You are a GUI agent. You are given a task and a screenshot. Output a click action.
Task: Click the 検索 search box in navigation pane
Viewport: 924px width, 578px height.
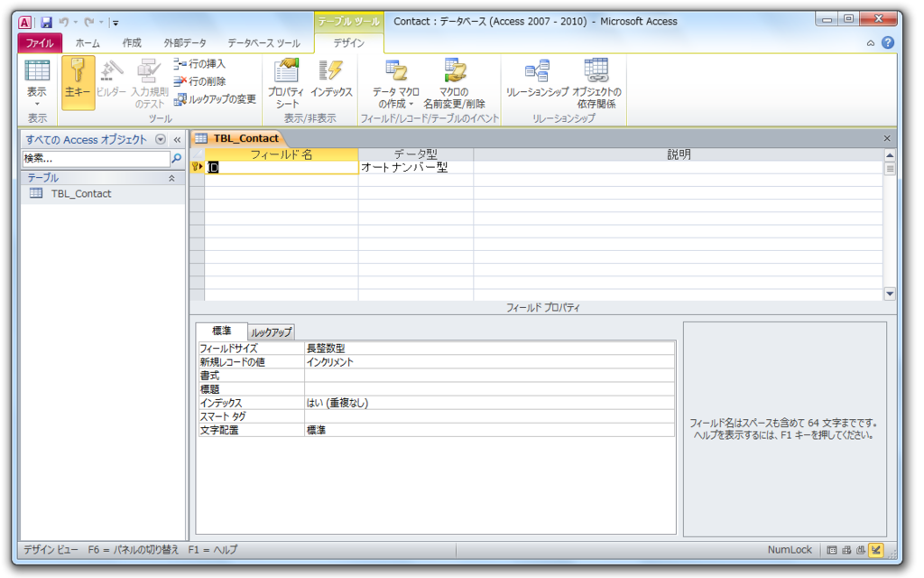[x=96, y=158]
